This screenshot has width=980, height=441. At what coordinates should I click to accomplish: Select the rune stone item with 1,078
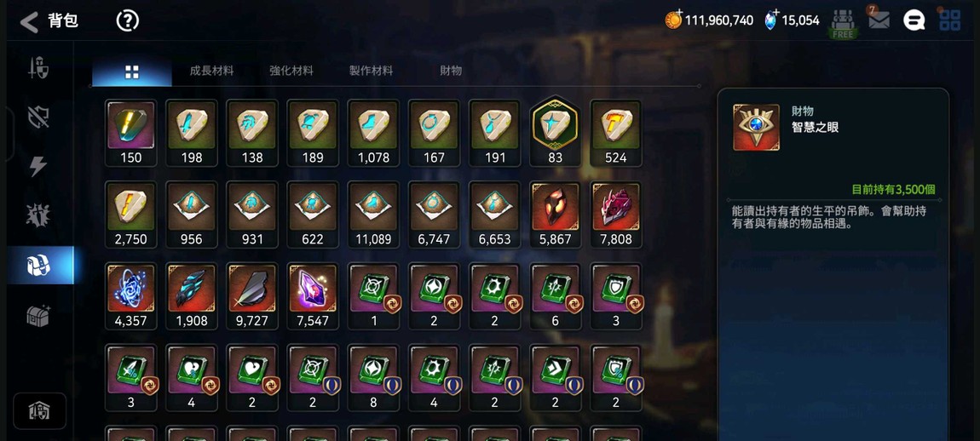tap(373, 133)
